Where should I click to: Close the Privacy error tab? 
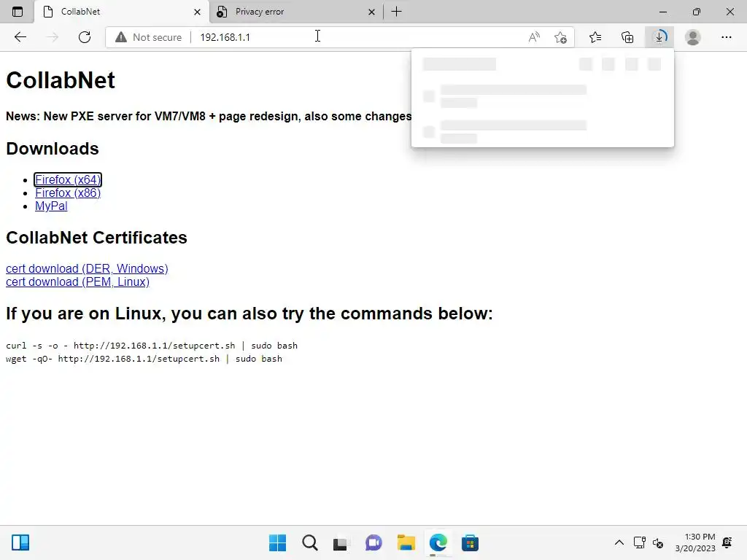tap(371, 12)
